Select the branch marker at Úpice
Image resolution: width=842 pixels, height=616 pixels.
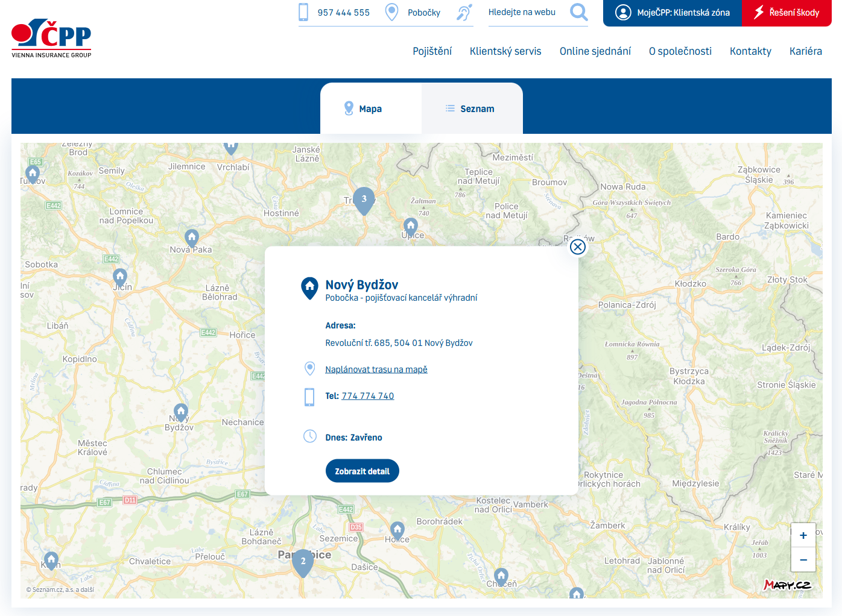(411, 227)
